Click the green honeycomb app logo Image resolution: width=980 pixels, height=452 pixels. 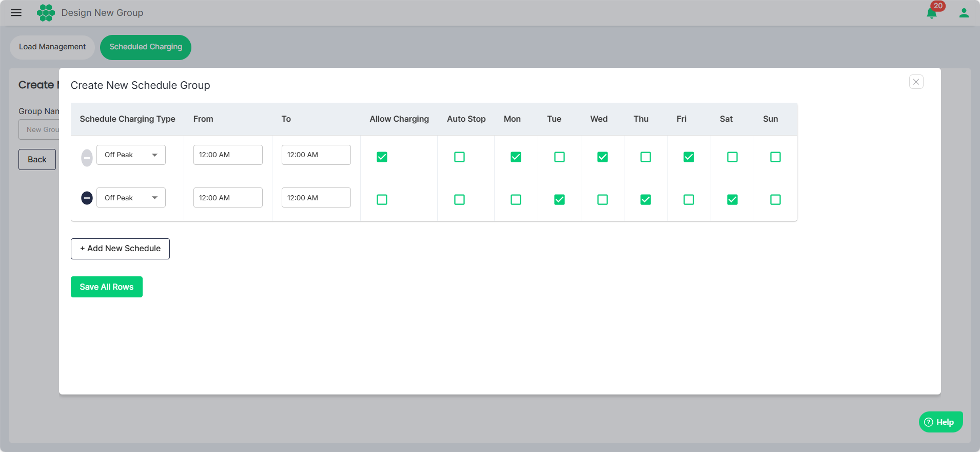pos(46,13)
